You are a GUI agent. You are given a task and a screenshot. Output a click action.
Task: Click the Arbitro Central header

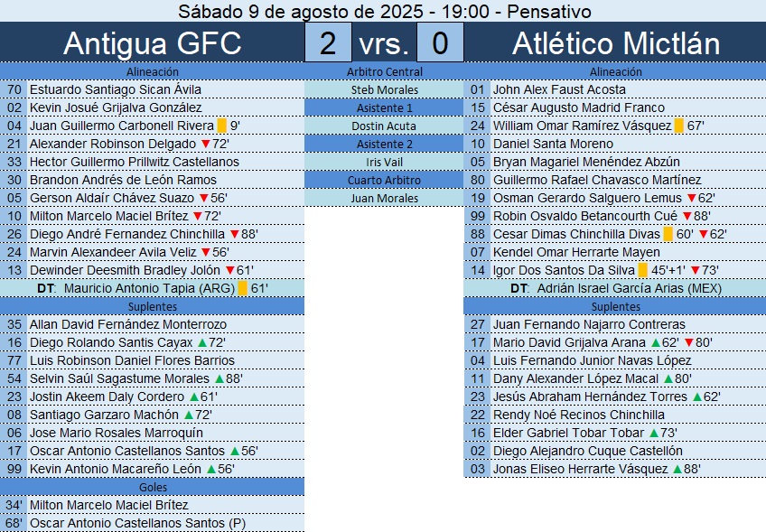384,71
